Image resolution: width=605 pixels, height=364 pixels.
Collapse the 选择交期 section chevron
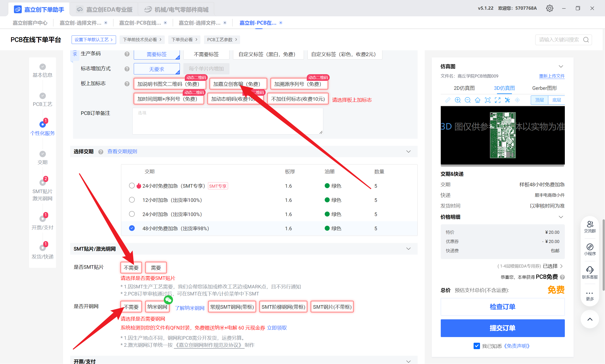[408, 151]
